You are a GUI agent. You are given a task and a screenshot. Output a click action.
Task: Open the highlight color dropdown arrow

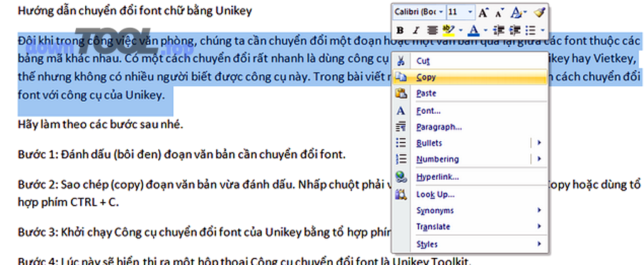pos(460,30)
